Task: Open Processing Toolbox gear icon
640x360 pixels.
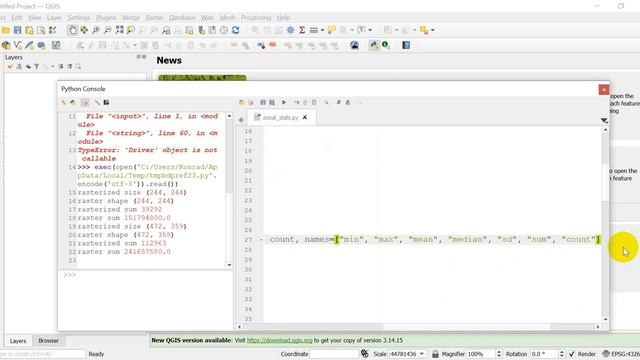Action: (x=290, y=30)
